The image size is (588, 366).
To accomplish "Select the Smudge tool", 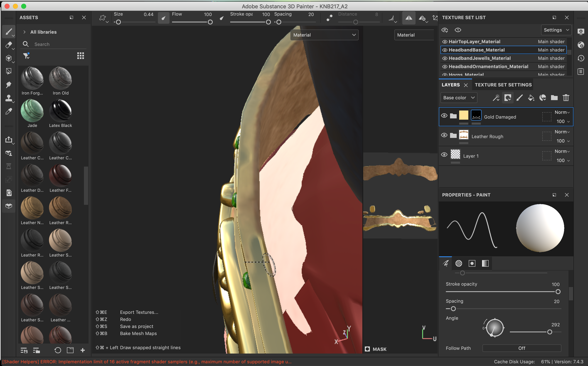I will pyautogui.click(x=9, y=85).
